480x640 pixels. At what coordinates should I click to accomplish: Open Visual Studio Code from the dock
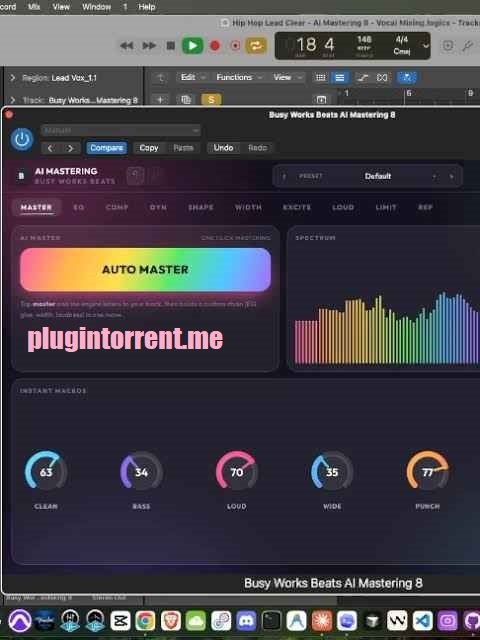(422, 621)
